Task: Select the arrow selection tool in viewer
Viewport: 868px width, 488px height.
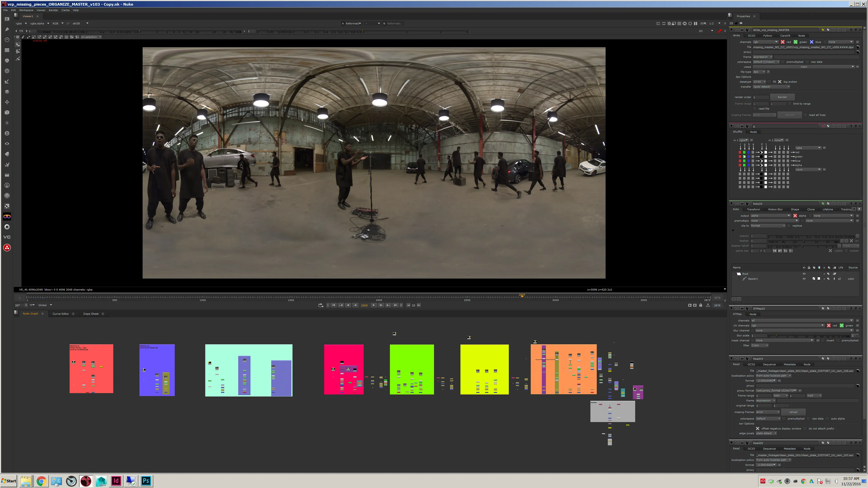Action: [18, 45]
